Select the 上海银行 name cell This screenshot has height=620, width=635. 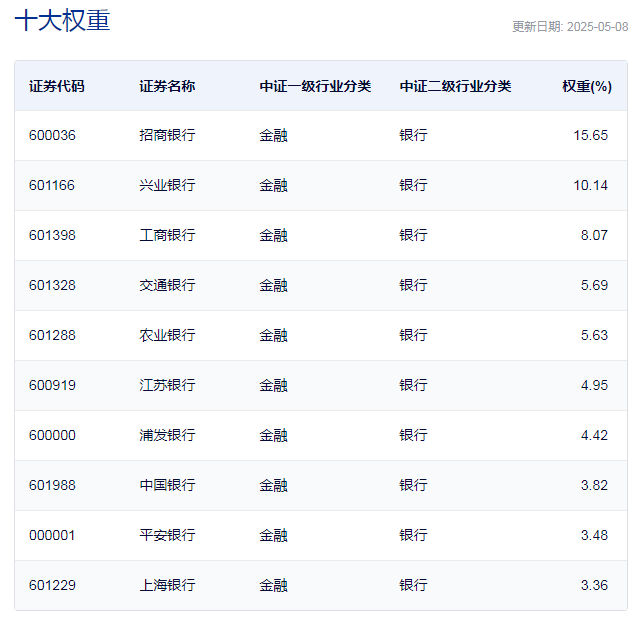(167, 585)
